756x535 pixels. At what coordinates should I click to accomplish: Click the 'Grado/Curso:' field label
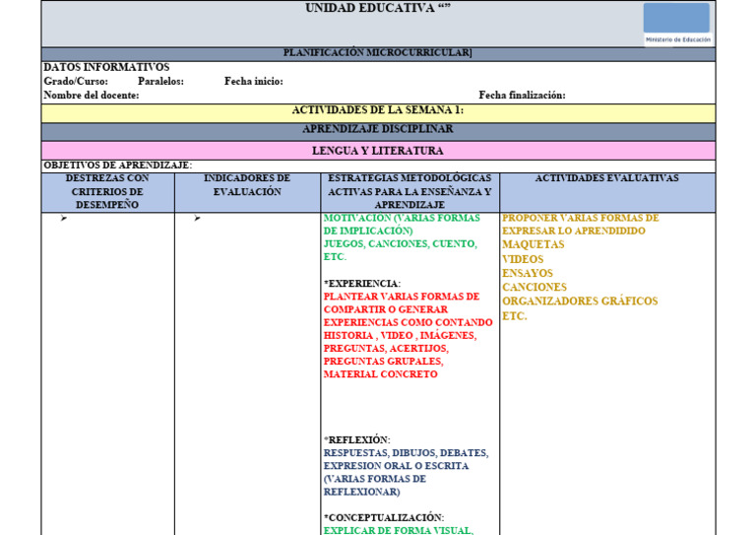(x=76, y=81)
